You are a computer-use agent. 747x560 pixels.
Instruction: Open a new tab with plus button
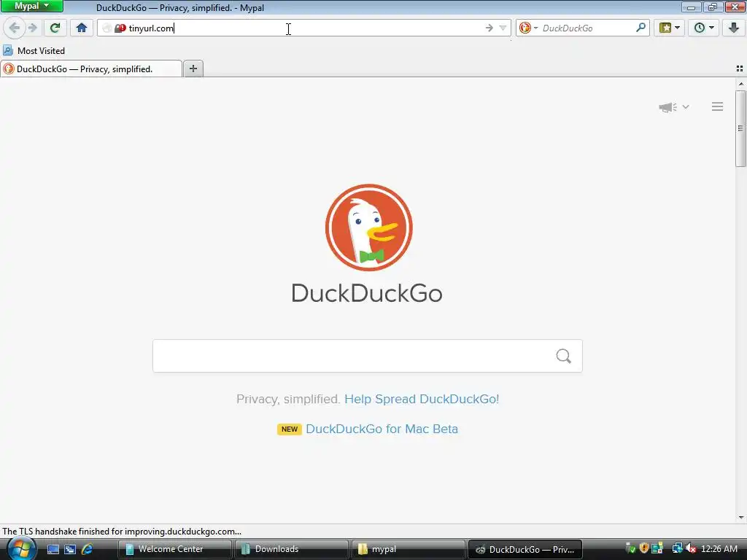pos(193,69)
